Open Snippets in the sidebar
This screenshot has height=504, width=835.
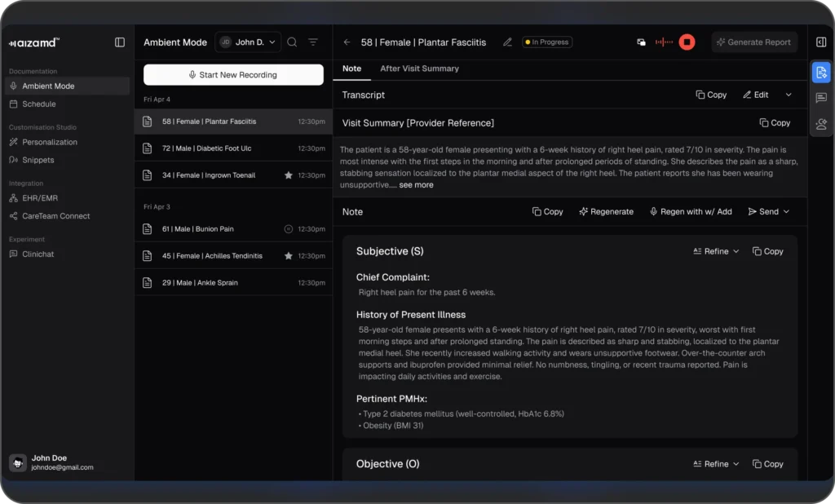click(38, 160)
